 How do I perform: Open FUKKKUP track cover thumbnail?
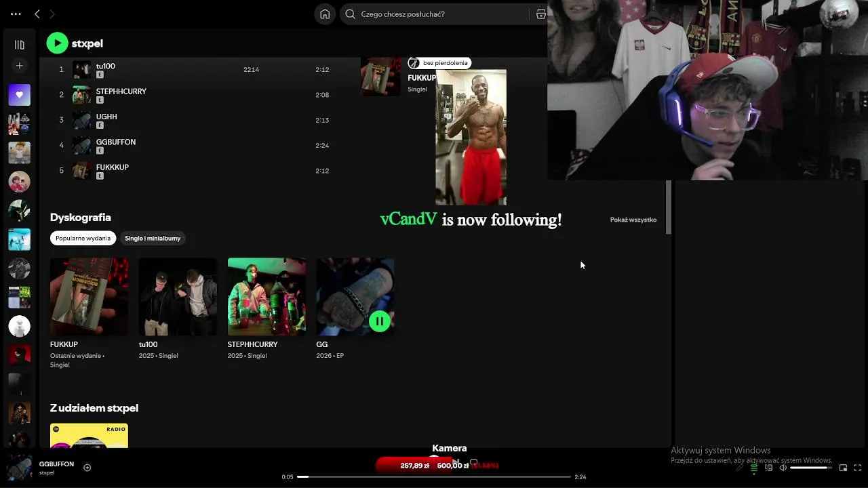81,171
